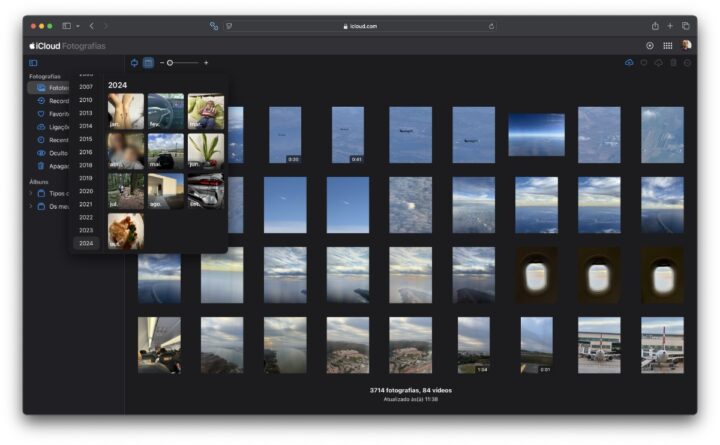Click the upload to iCloud cloud icon
Image resolution: width=720 pixels, height=445 pixels.
(x=629, y=62)
